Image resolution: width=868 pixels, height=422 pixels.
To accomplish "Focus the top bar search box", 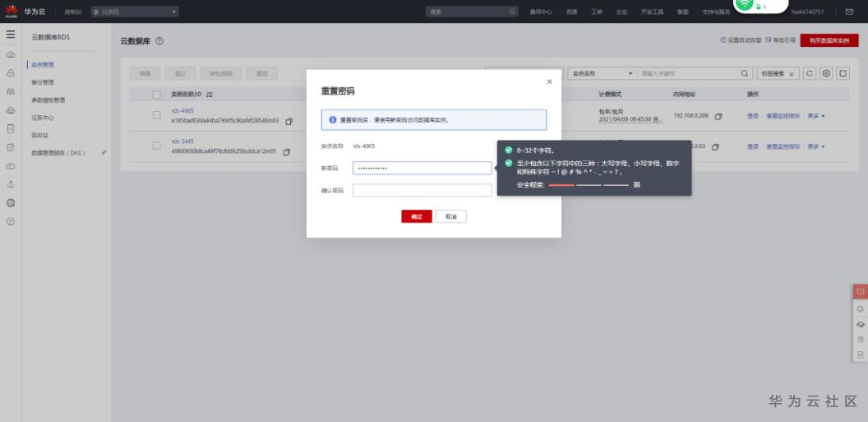I will [472, 12].
